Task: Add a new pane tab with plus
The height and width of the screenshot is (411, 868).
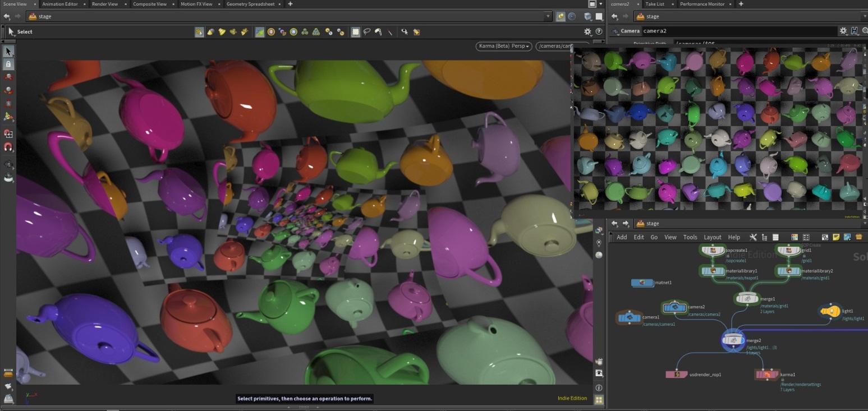Action: pyautogui.click(x=290, y=4)
